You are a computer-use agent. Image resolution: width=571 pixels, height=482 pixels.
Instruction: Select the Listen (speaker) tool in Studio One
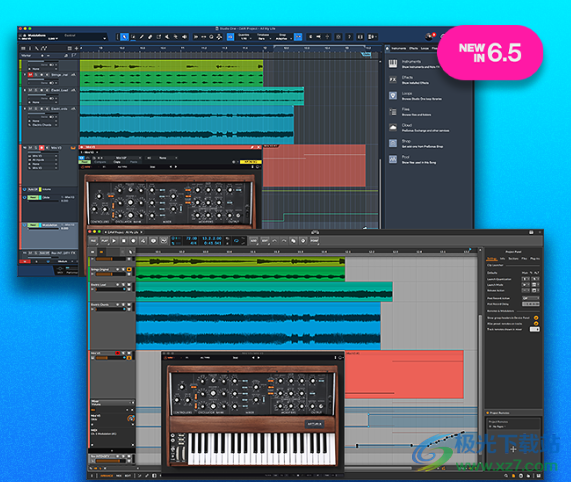(x=185, y=37)
